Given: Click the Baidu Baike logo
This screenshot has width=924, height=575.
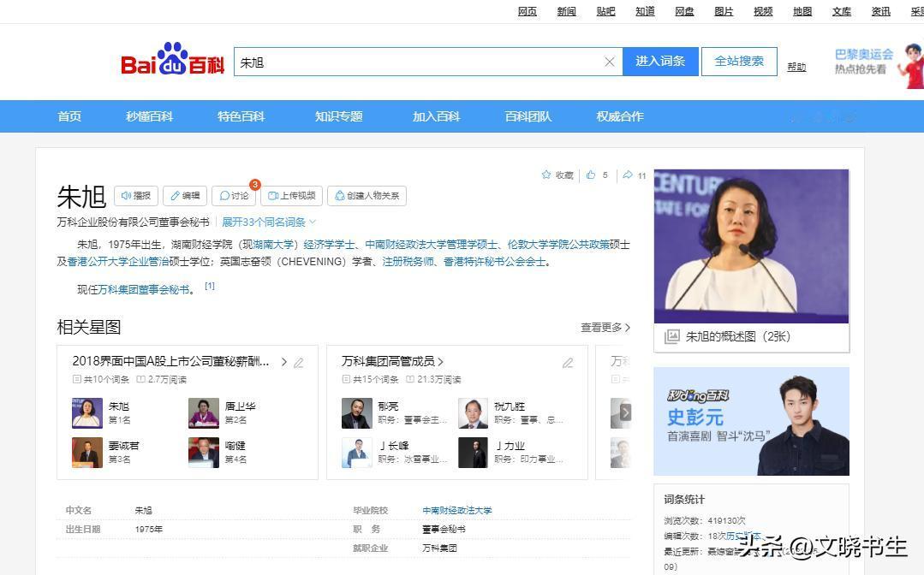Looking at the screenshot, I should [173, 59].
